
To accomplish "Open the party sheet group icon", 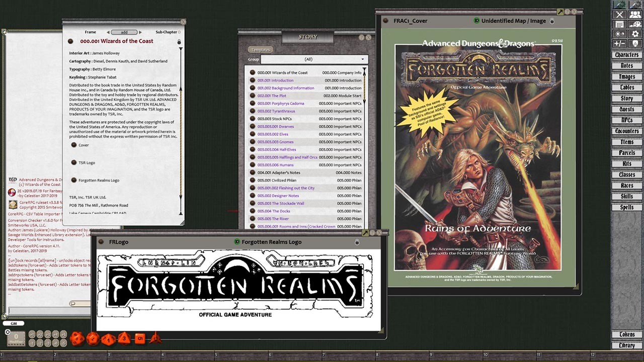I will (635, 14).
